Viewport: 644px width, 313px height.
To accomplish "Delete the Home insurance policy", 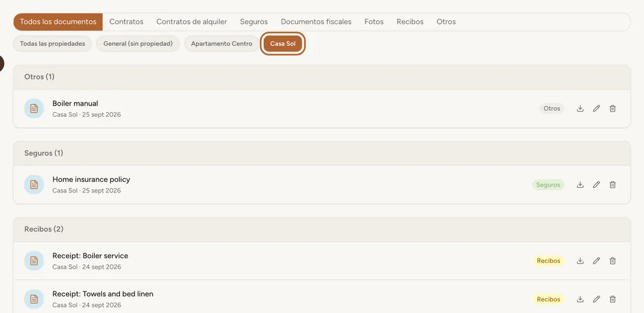I will [x=612, y=185].
